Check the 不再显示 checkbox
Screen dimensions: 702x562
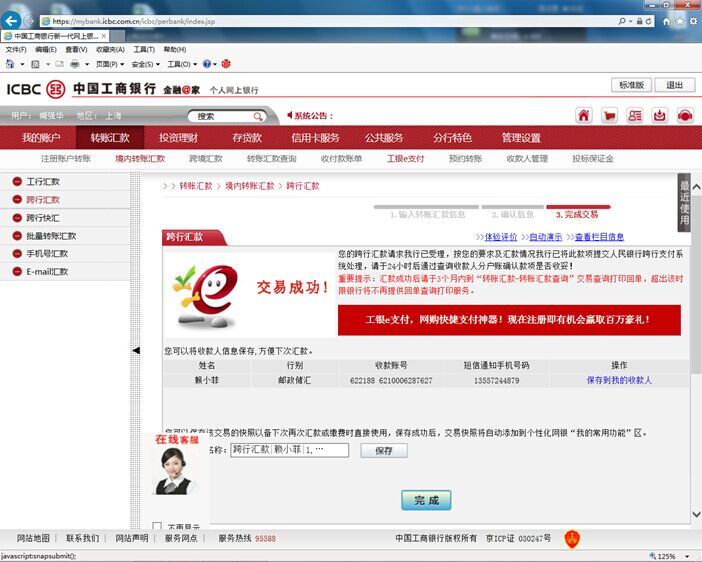click(157, 526)
